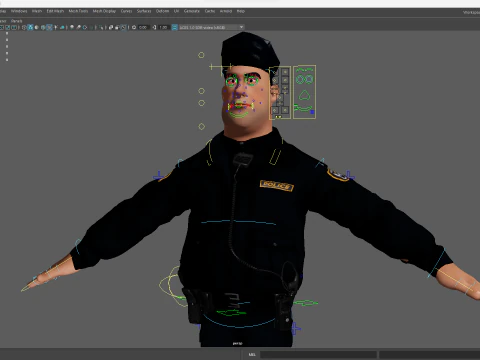The width and height of the screenshot is (480, 360).
Task: Toggle screen space ambient occlusion icon
Action: 72,27
